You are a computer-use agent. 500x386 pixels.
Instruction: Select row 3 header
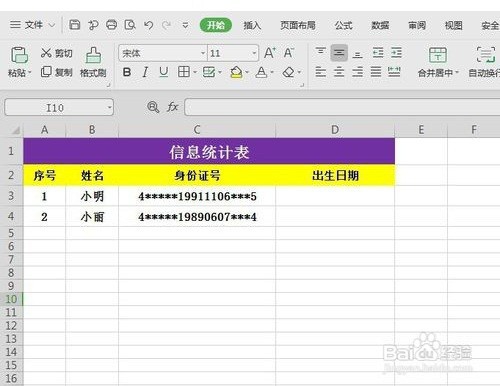(x=11, y=196)
